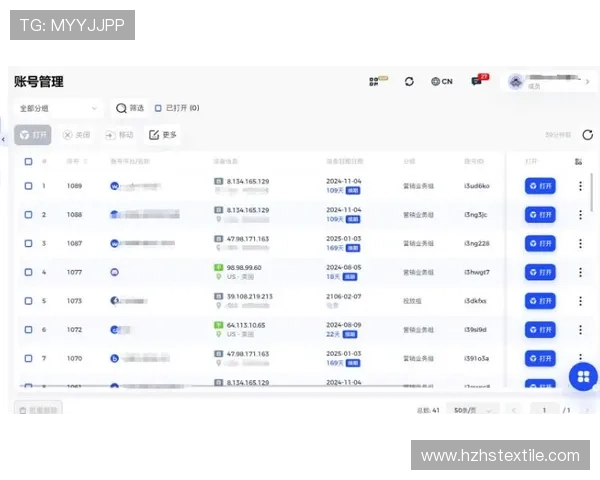Open the messages icon with red badge
This screenshot has width=600, height=480.
pos(477,81)
